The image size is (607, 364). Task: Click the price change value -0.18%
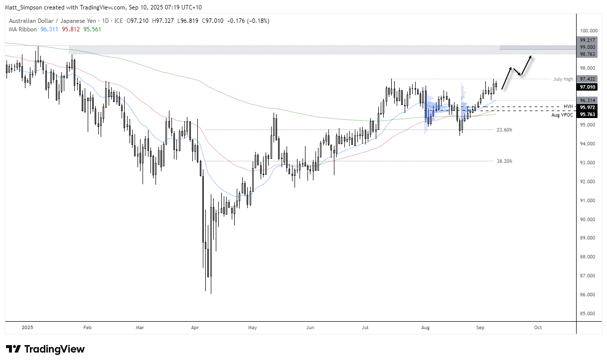(259, 21)
